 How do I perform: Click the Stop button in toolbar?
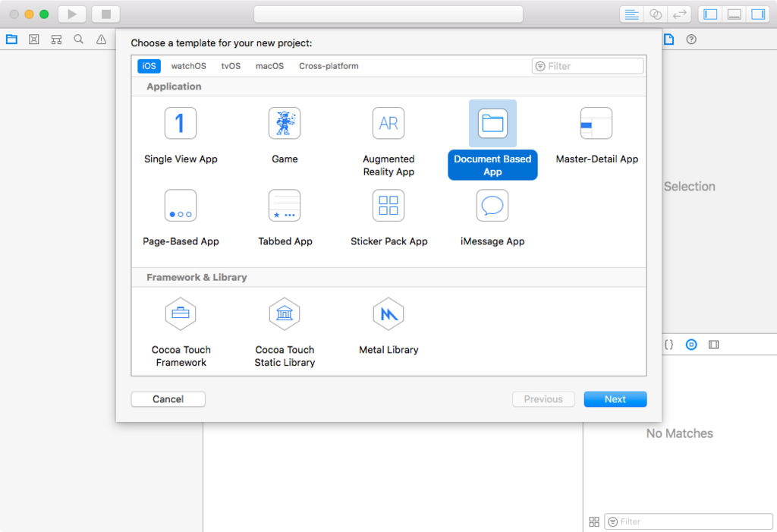(x=106, y=14)
